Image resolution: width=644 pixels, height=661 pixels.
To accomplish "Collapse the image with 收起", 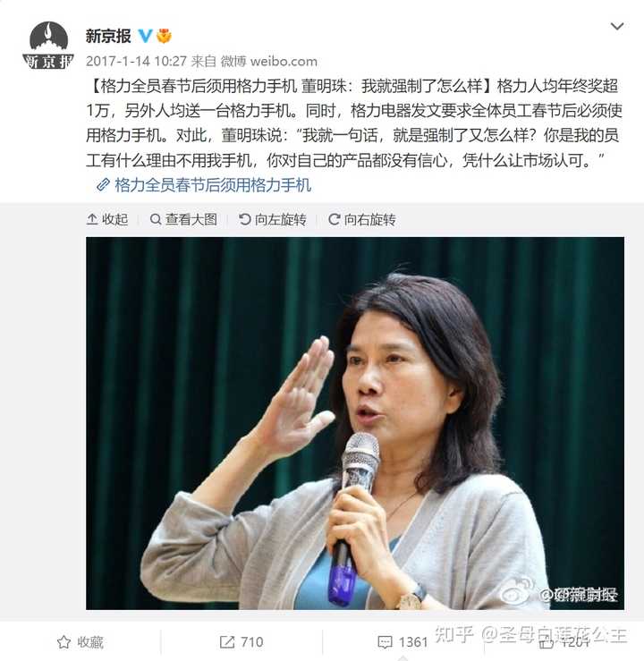I will pos(107,220).
